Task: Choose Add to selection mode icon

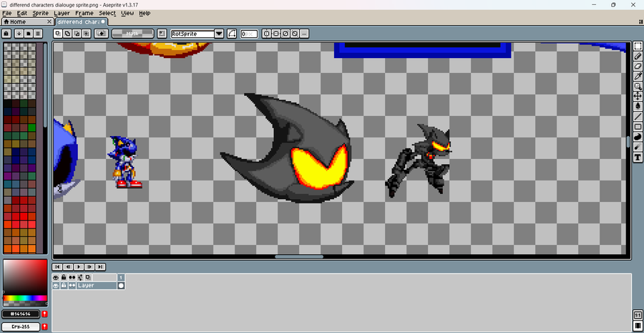Action: click(x=67, y=34)
